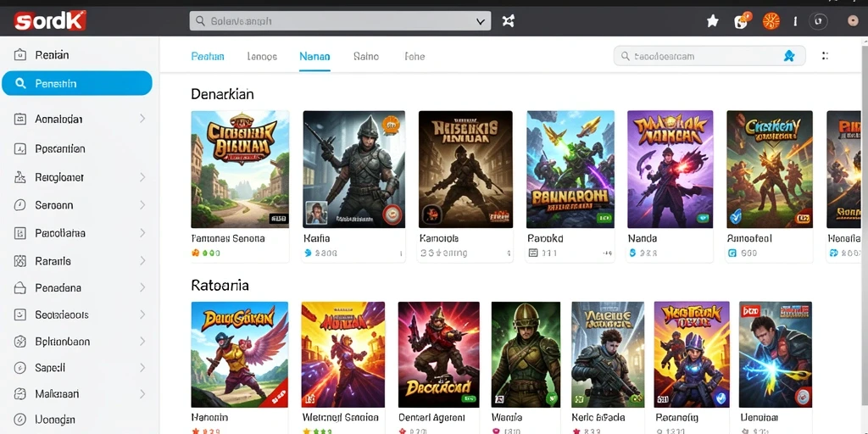Screen dimensions: 868x434
Task: Open the more options dots near content search
Action: point(825,56)
